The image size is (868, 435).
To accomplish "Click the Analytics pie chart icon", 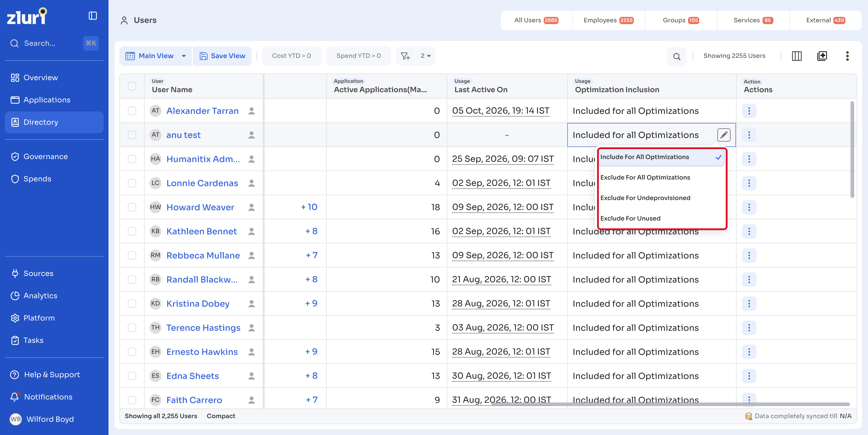I will 15,295.
